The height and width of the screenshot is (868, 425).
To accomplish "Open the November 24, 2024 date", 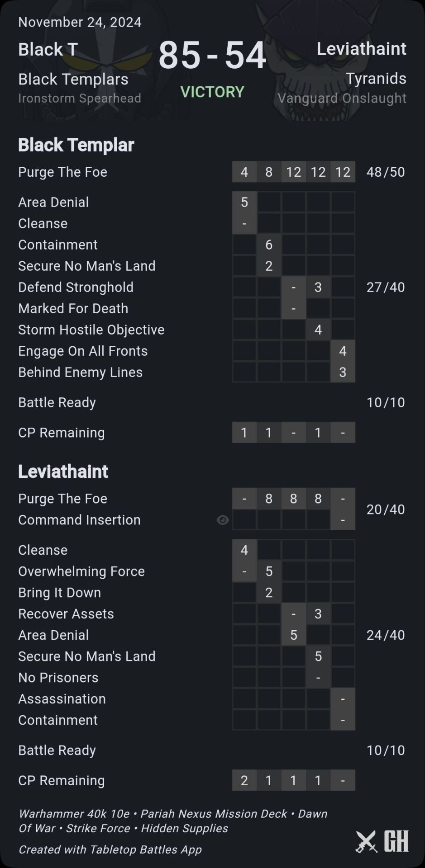I will [x=80, y=22].
